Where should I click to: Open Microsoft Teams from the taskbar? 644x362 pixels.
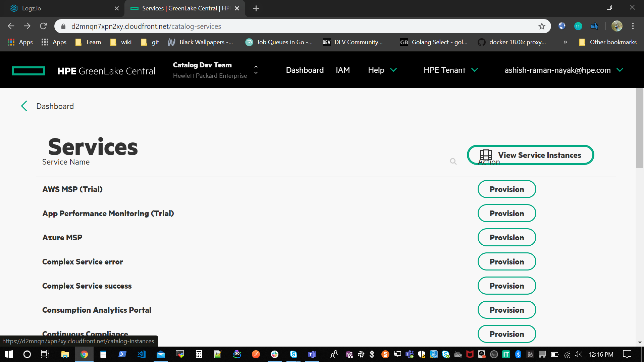[x=312, y=354]
